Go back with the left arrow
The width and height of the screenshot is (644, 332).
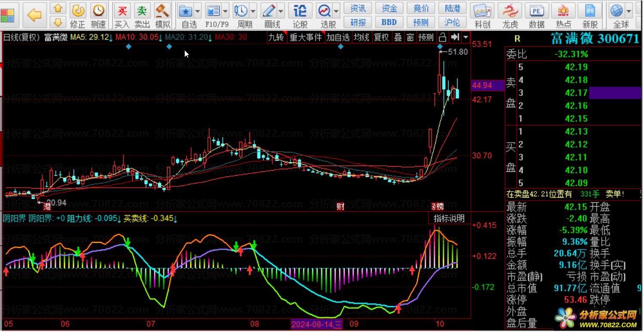34,15
